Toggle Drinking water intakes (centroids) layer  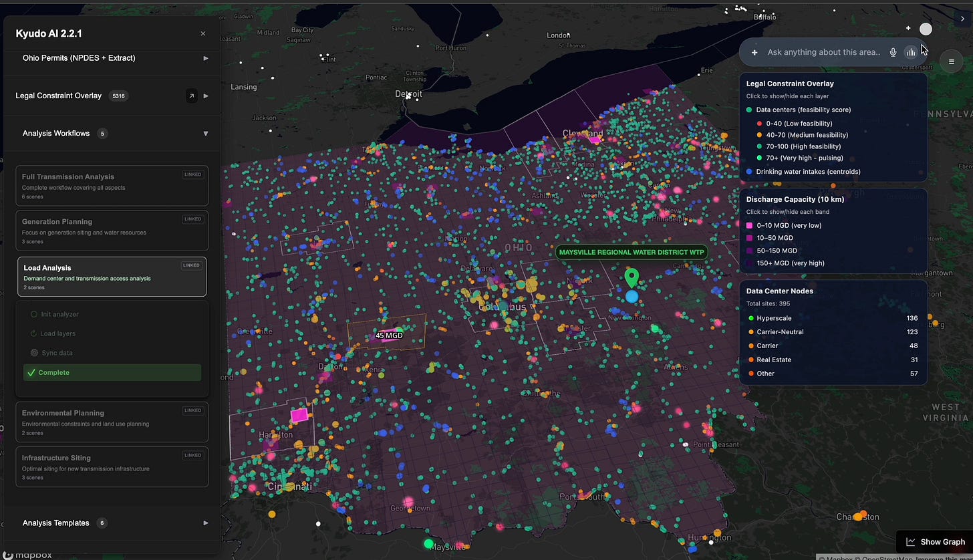803,172
